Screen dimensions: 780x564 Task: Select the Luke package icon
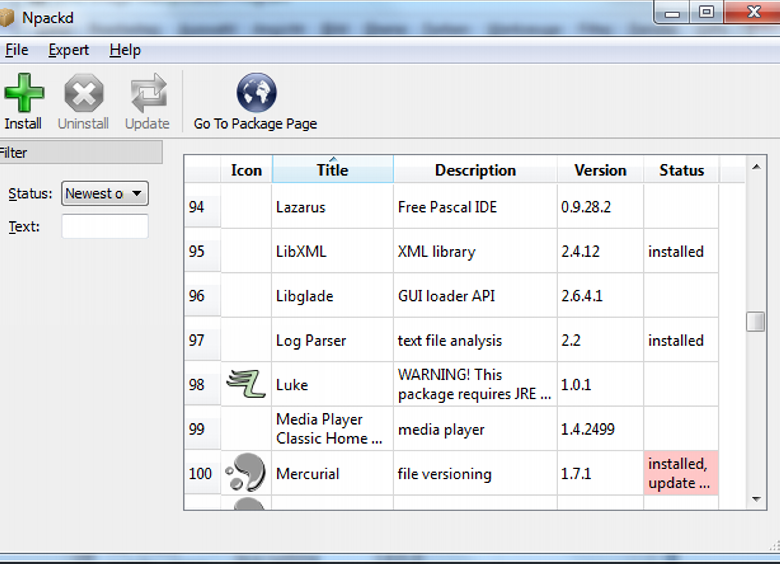[x=246, y=384]
